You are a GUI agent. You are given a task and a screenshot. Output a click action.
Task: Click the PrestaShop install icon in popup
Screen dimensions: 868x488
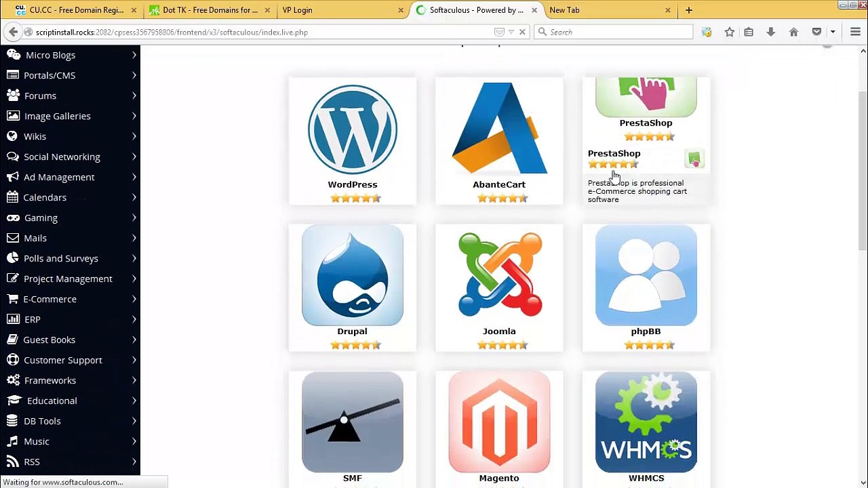pyautogui.click(x=694, y=159)
